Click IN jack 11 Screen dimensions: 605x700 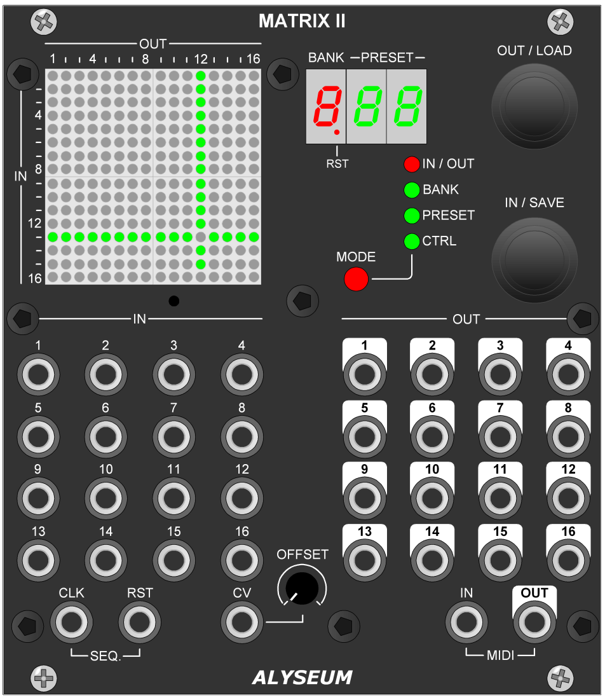click(174, 498)
